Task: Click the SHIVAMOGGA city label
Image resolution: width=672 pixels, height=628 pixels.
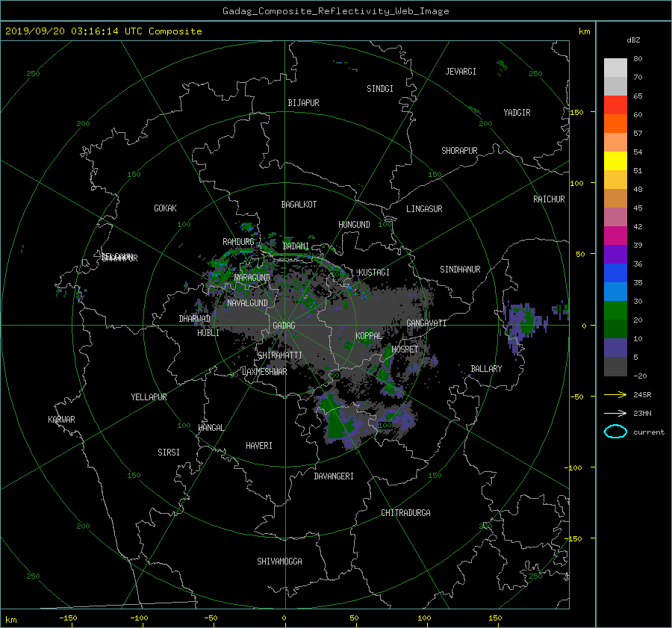Action: point(279,562)
